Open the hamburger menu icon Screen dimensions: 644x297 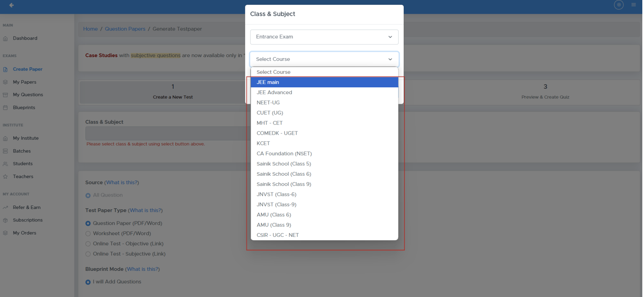634,5
